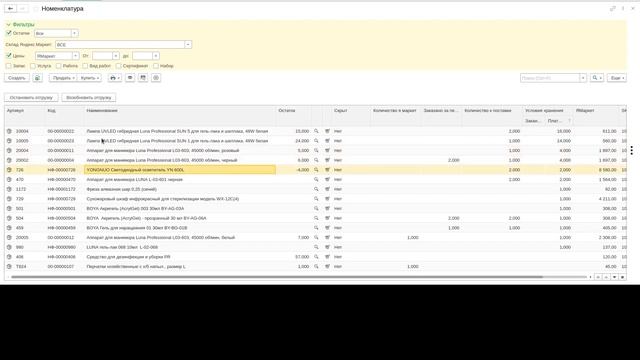This screenshot has height=360, width=640.
Task: Click the calendar-like icon in the toolbar
Action: (143, 78)
